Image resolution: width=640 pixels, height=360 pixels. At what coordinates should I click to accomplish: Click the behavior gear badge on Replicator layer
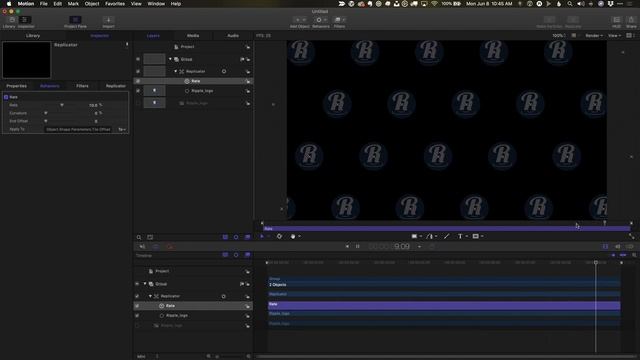click(x=224, y=71)
